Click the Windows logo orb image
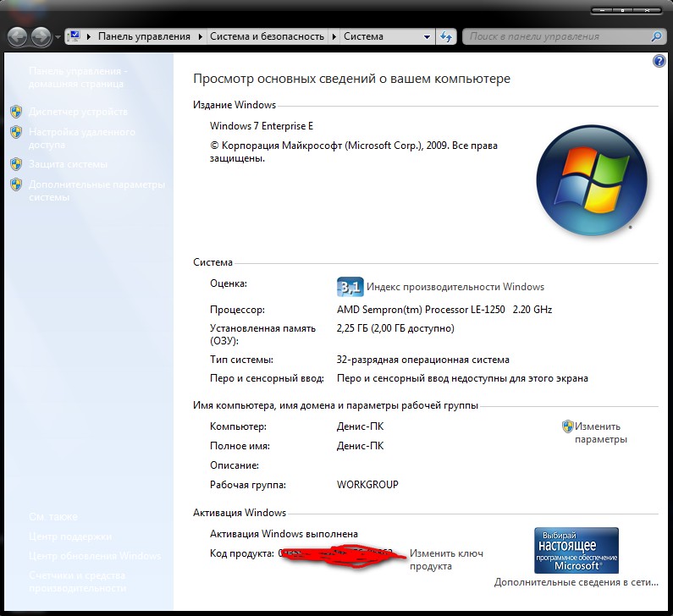Screen dimensions: 673x616 coord(592,180)
